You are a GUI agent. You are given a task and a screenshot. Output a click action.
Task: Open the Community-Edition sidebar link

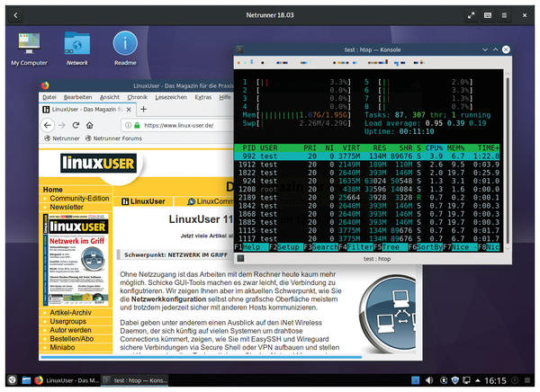[x=79, y=198]
